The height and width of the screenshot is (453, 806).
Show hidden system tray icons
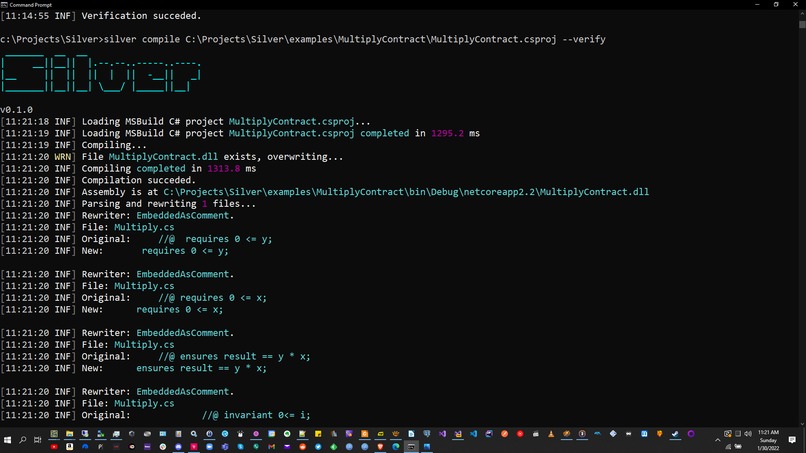pos(718,440)
